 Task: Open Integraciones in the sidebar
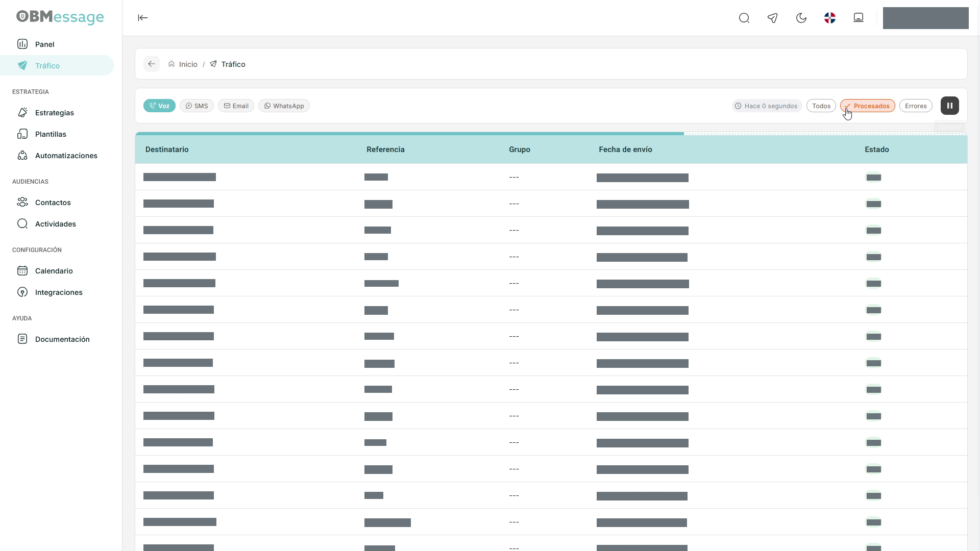pos(57,292)
